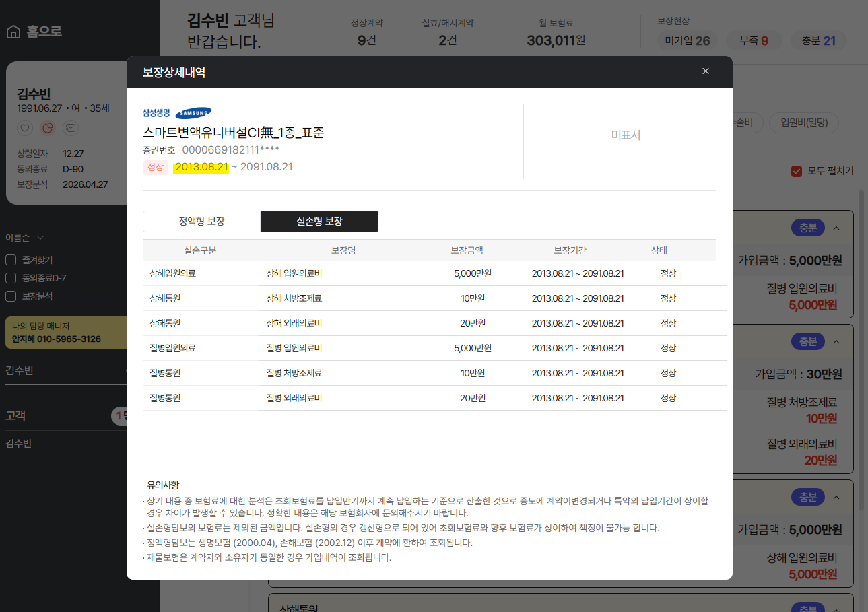This screenshot has height=612, width=868.
Task: Open the message envelope icon under 김수빈
Action: [x=69, y=128]
